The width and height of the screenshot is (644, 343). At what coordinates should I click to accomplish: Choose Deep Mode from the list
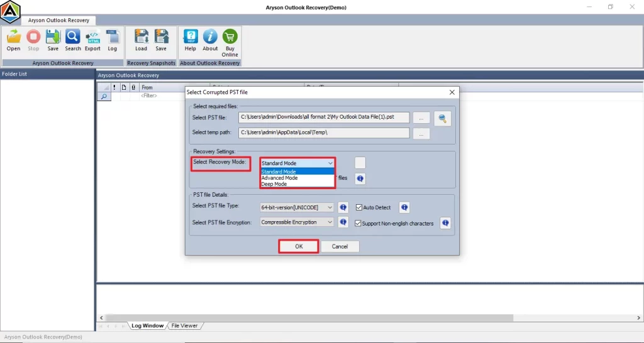(x=297, y=184)
